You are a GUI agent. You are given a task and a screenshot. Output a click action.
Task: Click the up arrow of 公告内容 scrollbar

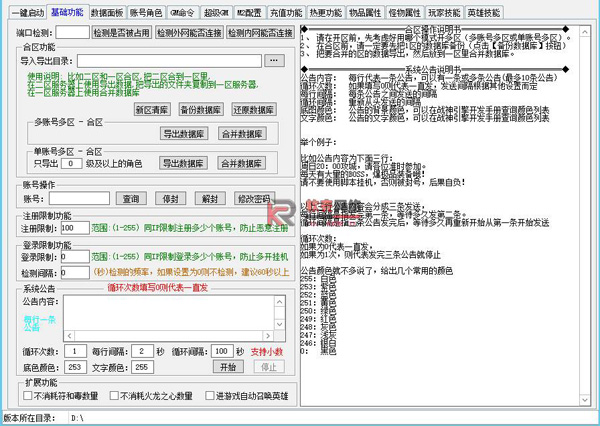click(x=280, y=302)
